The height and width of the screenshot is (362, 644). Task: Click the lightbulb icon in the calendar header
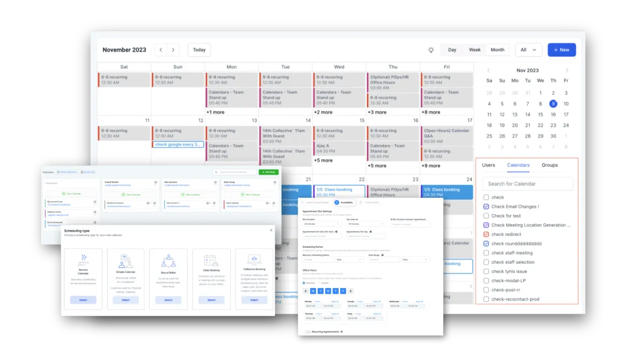click(431, 50)
